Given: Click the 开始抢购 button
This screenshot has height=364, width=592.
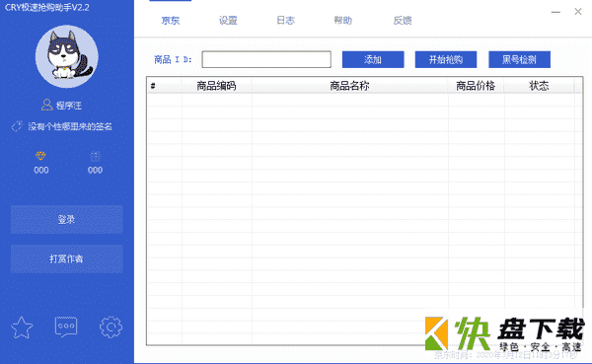Looking at the screenshot, I should pyautogui.click(x=446, y=59).
